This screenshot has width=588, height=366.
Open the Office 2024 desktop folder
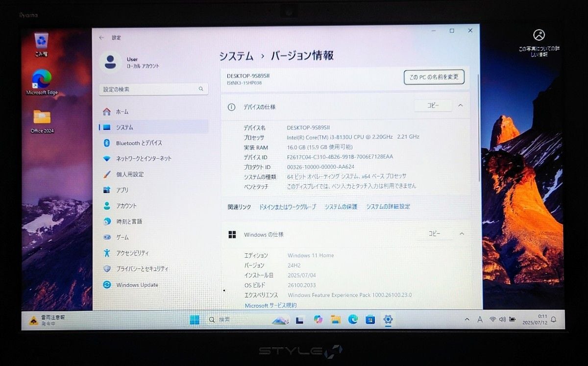pos(42,121)
